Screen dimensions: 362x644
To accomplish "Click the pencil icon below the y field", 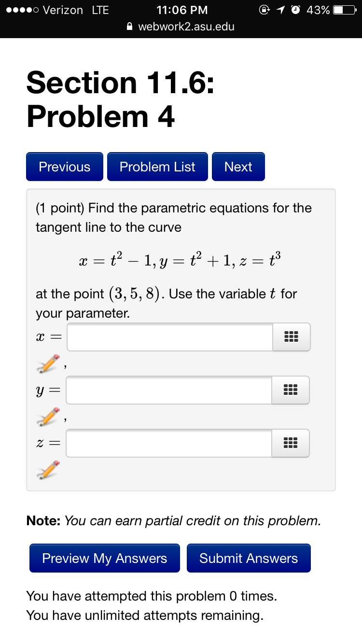I will 48,417.
